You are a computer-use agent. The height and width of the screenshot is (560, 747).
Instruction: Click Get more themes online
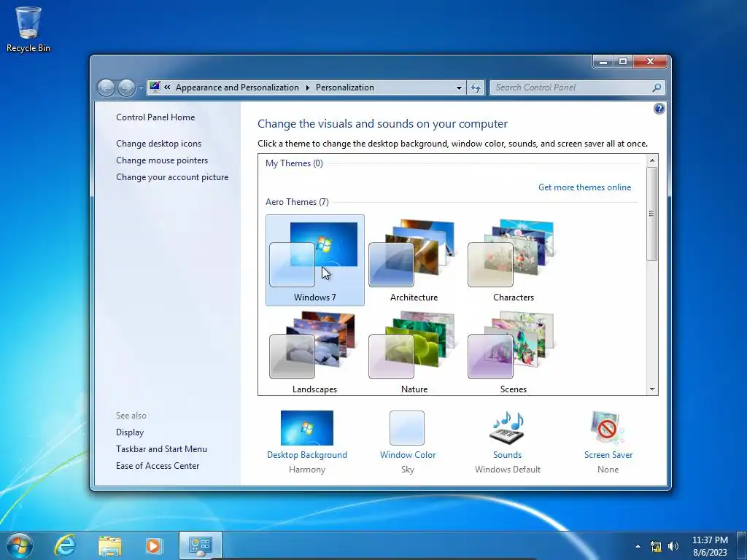(584, 187)
